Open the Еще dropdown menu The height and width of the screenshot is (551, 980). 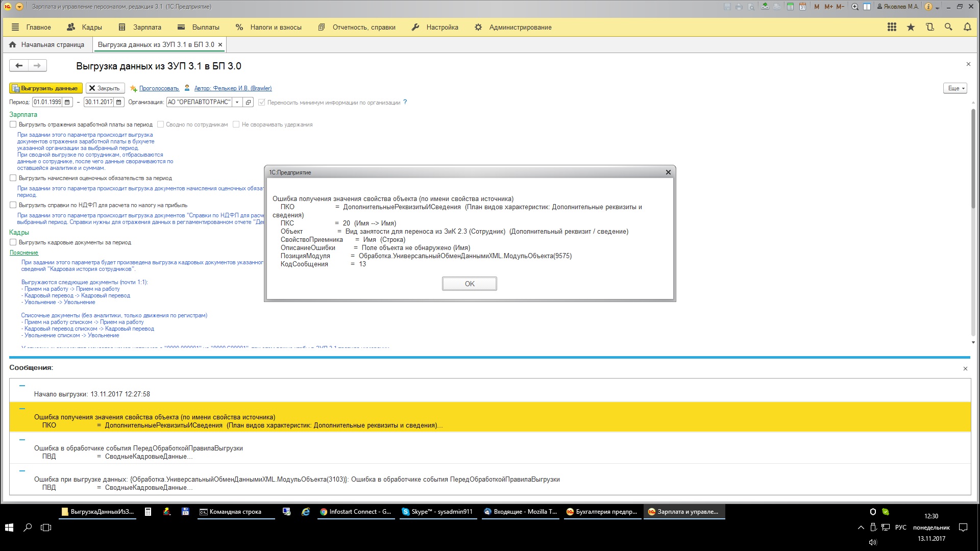pos(956,88)
